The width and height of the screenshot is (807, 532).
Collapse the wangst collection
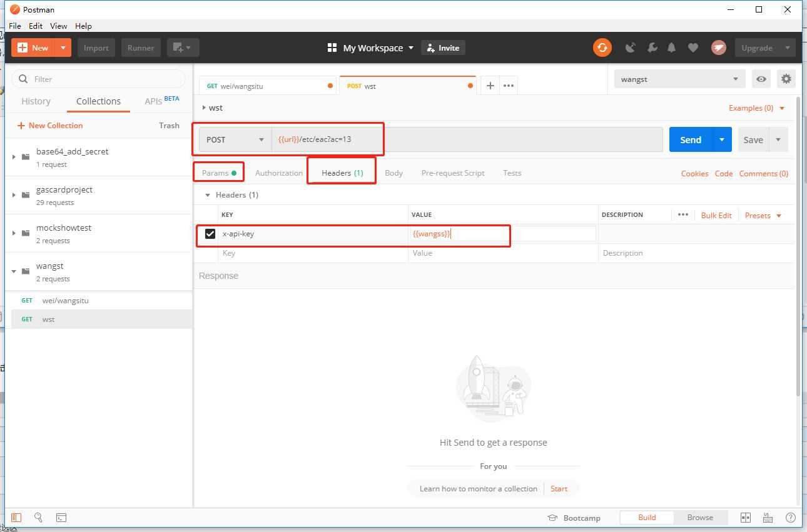(x=14, y=271)
